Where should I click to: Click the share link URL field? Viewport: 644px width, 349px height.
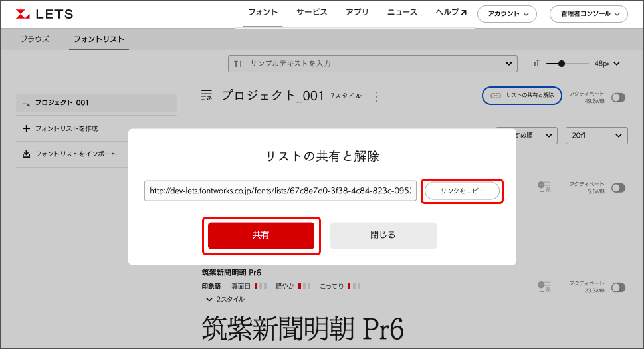click(x=280, y=191)
